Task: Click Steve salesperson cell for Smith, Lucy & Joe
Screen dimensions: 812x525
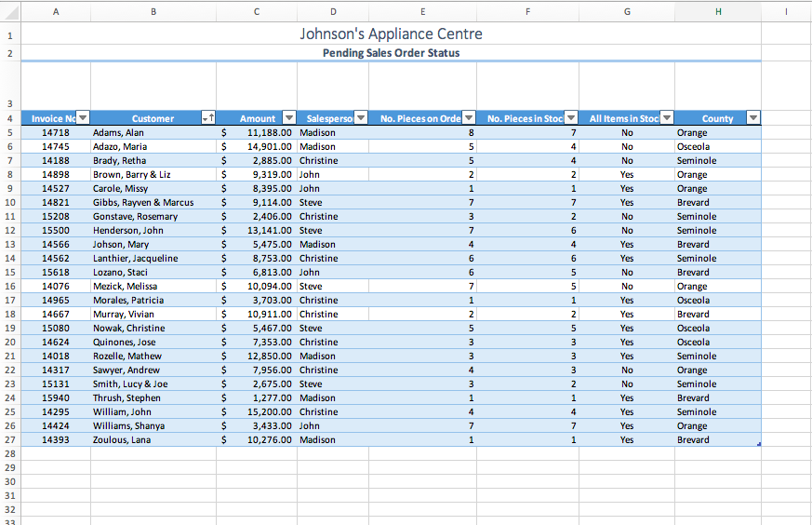Action: tap(333, 384)
